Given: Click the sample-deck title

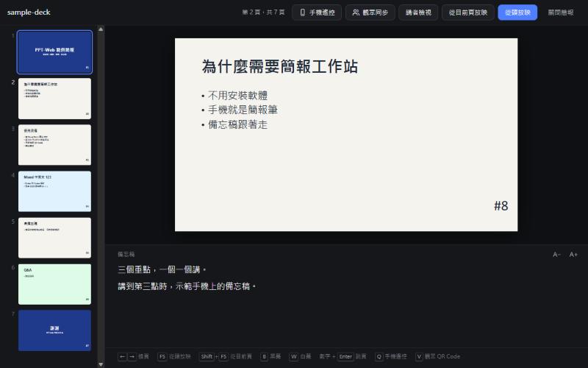Looking at the screenshot, I should pyautogui.click(x=29, y=12).
